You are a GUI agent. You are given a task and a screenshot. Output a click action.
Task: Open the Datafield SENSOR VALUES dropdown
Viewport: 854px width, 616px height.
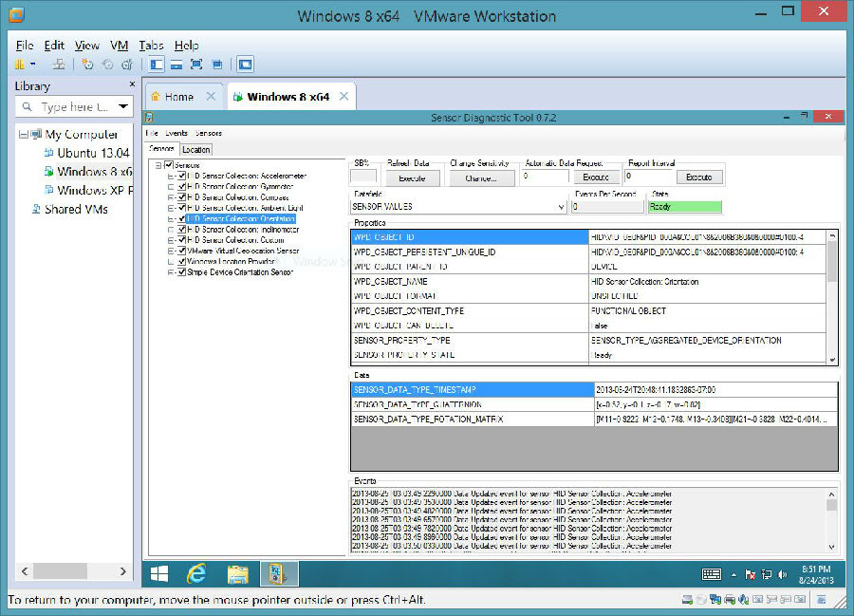[x=562, y=206]
